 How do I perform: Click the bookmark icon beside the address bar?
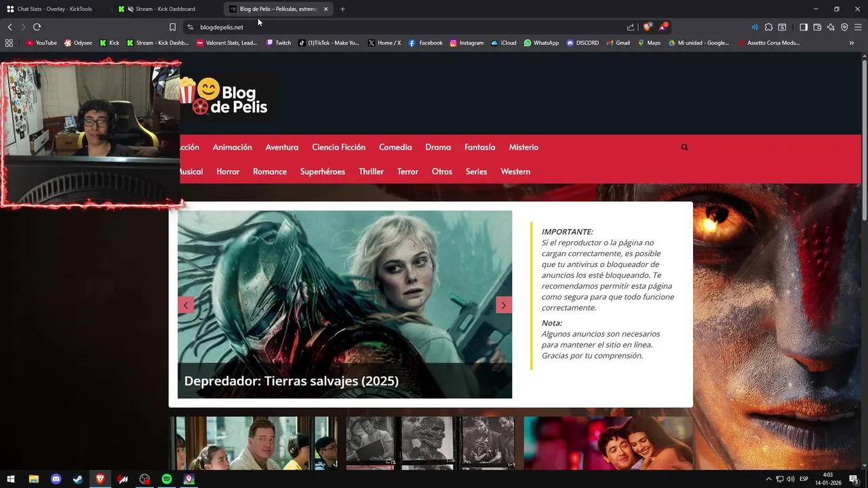[x=172, y=27]
